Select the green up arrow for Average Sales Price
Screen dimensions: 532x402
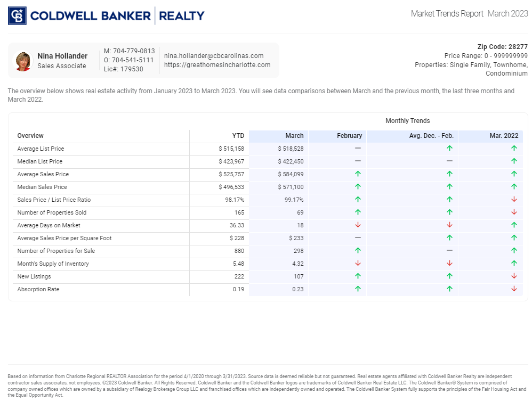tap(357, 174)
